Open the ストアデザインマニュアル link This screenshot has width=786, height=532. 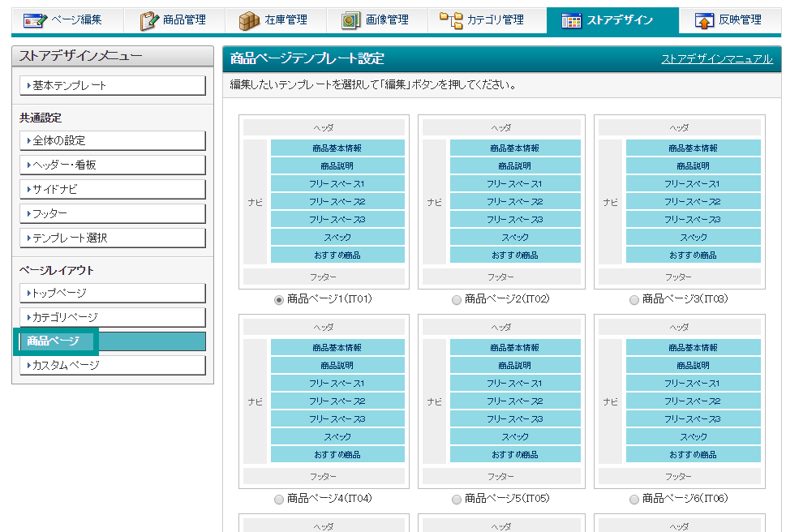coord(717,59)
